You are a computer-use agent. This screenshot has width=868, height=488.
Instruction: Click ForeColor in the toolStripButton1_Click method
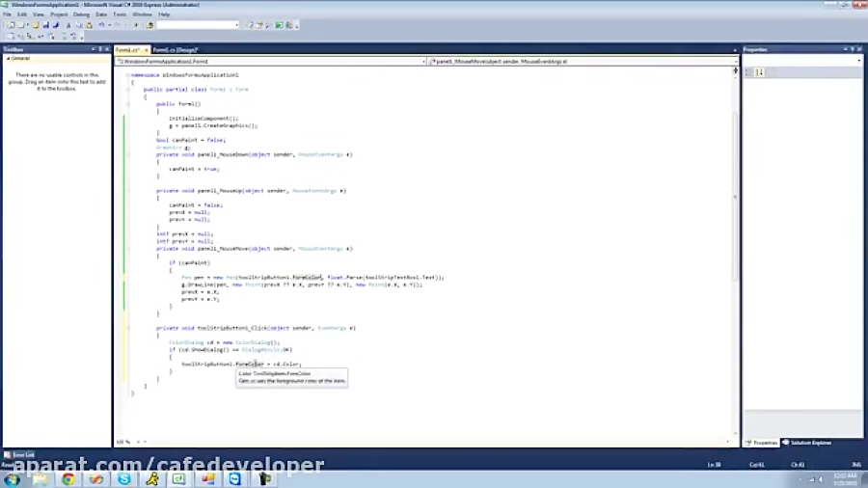coord(250,364)
